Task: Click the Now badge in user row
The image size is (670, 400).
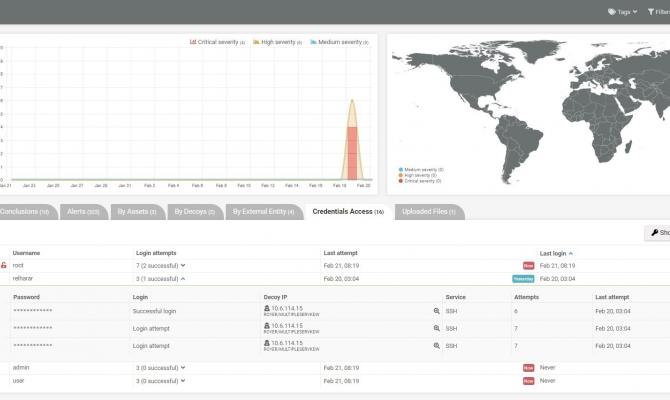Action: [x=529, y=381]
